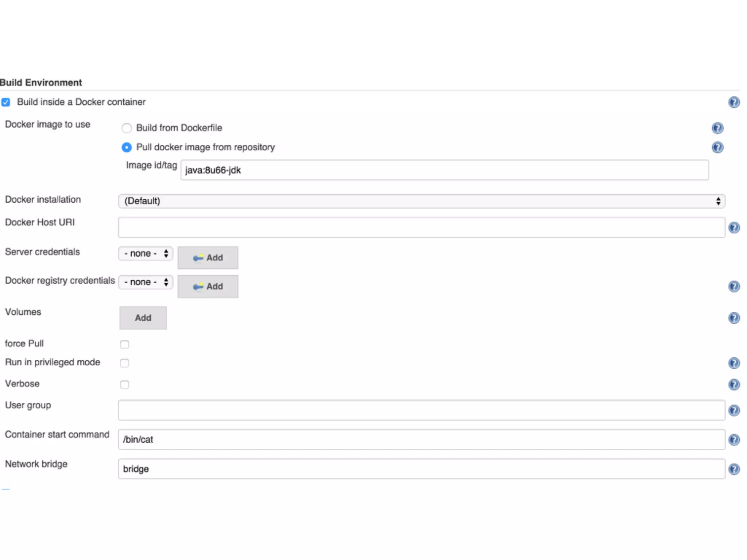Click help icon for Build from Dockerfile

(717, 128)
